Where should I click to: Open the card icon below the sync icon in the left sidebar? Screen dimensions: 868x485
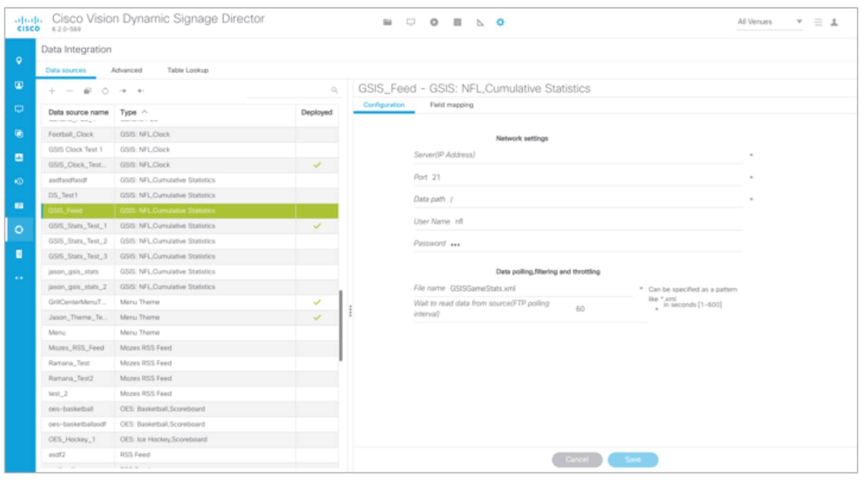point(19,206)
